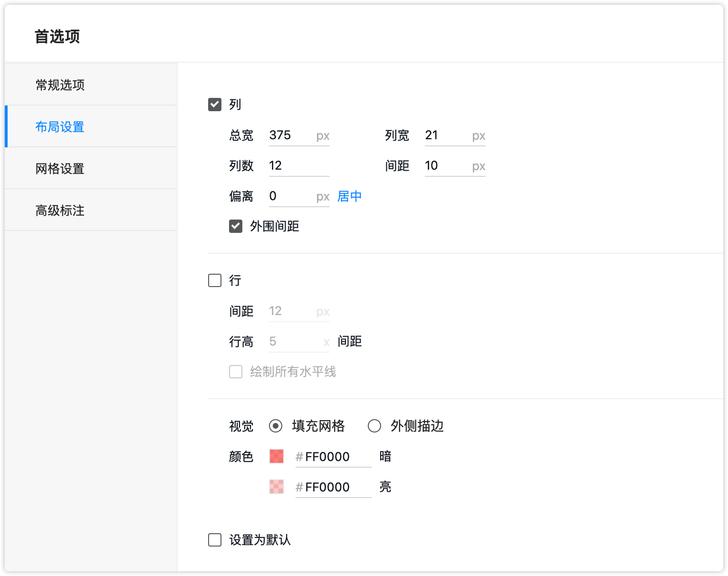This screenshot has height=576, width=728.
Task: Check the 设置为默认 checkbox
Action: coord(215,540)
